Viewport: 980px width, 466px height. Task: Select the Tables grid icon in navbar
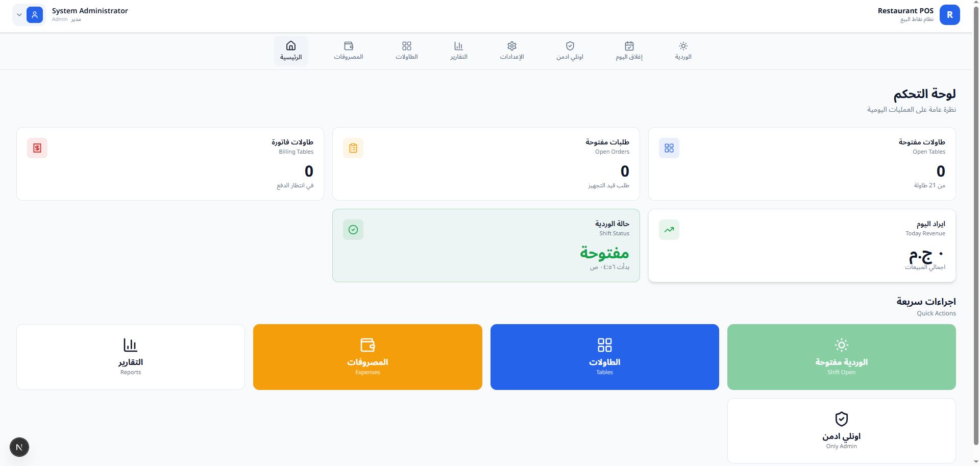click(406, 46)
